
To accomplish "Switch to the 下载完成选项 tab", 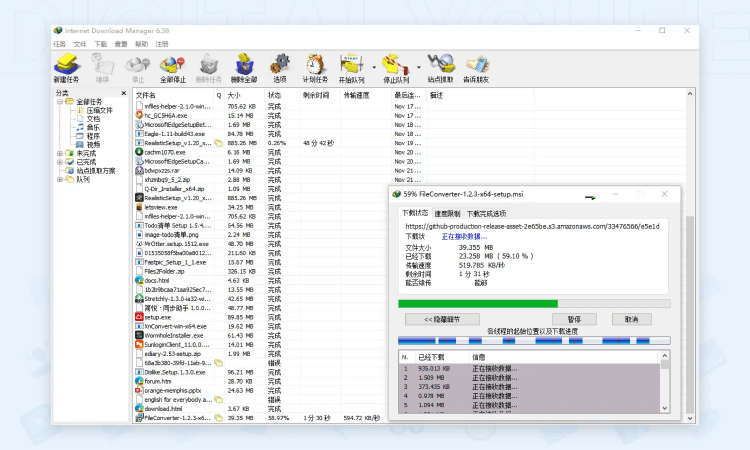I will pos(486,214).
